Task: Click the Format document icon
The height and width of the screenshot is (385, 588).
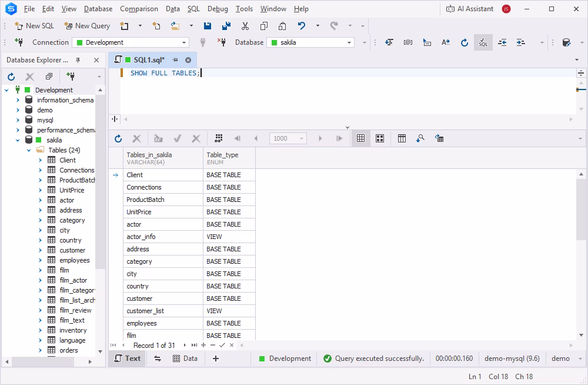Action: click(389, 42)
